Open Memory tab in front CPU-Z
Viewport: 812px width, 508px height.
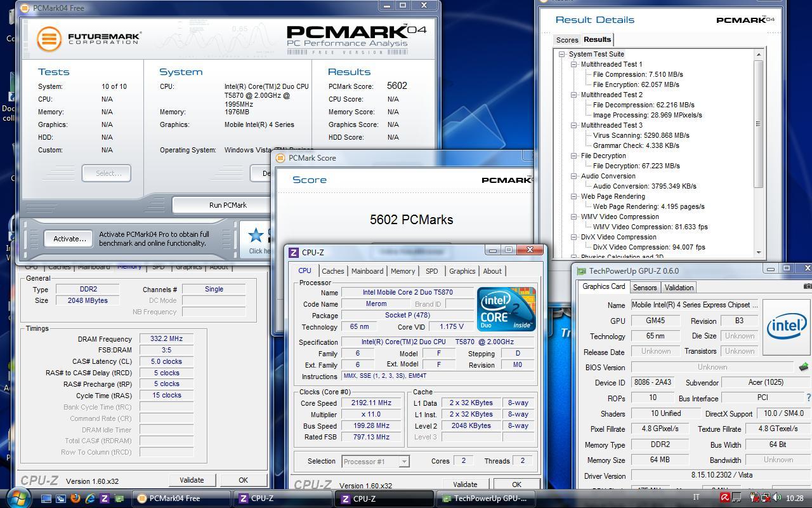pos(403,271)
